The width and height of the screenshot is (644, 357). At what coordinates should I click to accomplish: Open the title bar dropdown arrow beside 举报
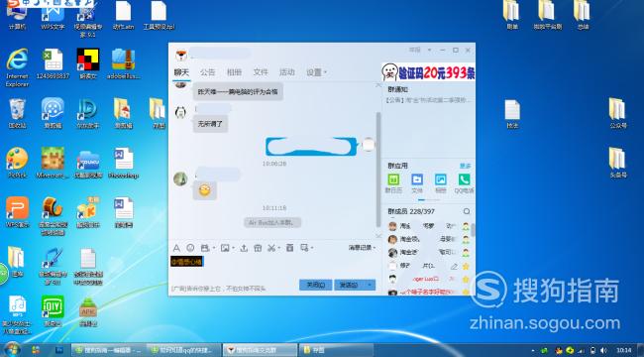tap(429, 50)
